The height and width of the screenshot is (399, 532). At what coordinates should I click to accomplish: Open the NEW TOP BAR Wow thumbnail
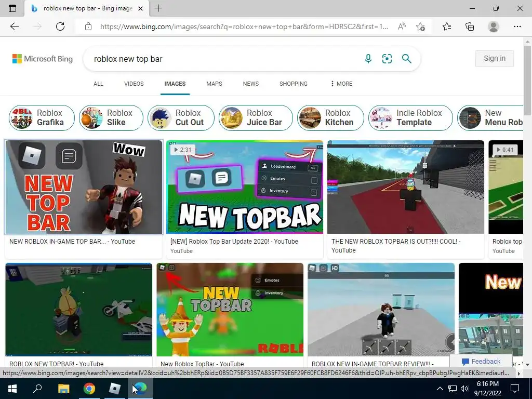(84, 187)
